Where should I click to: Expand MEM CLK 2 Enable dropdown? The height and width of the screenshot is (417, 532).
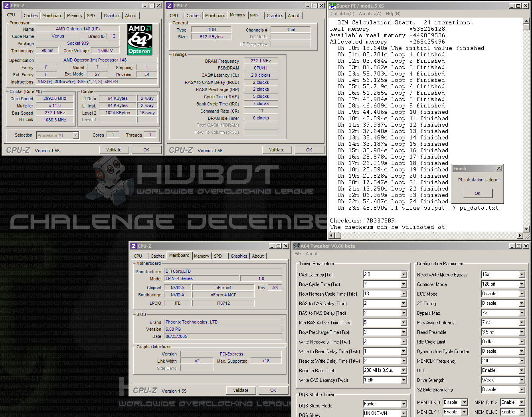(x=522, y=403)
